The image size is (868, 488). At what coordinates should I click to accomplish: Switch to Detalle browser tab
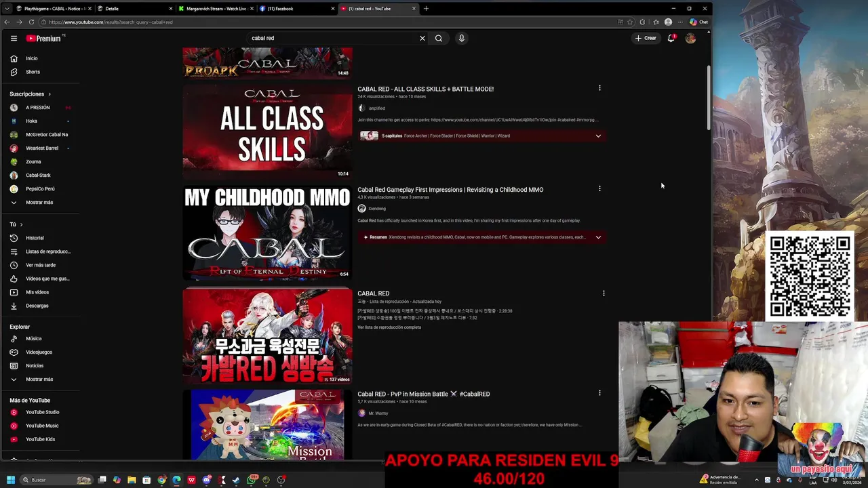tap(134, 9)
